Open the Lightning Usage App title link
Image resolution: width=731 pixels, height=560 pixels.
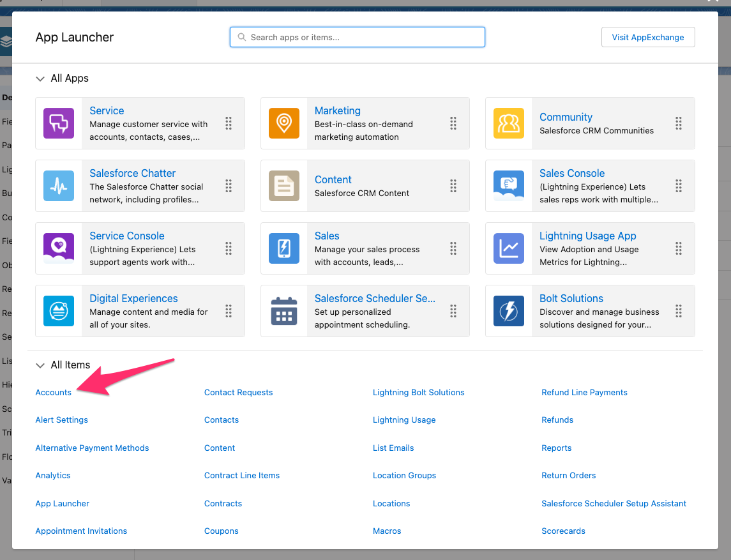588,236
